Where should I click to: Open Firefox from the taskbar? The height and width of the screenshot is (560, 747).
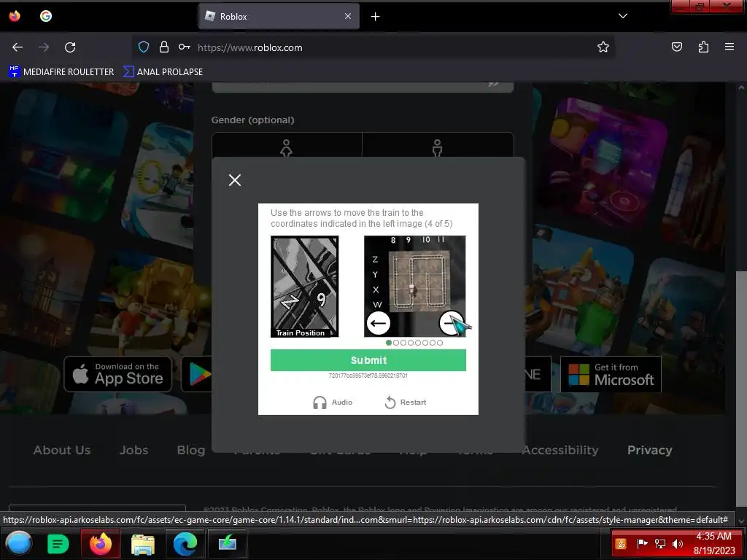pos(101,543)
